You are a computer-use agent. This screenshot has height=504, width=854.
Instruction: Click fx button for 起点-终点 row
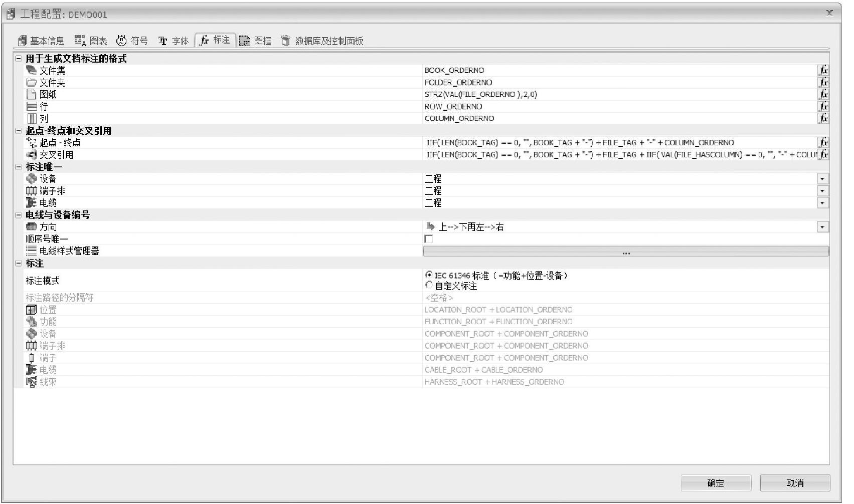click(x=823, y=142)
